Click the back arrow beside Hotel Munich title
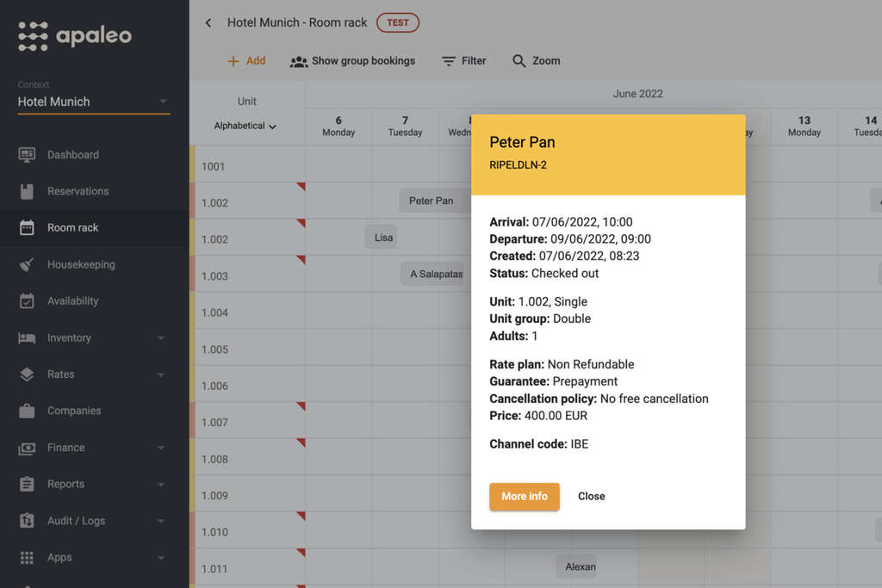 (208, 22)
